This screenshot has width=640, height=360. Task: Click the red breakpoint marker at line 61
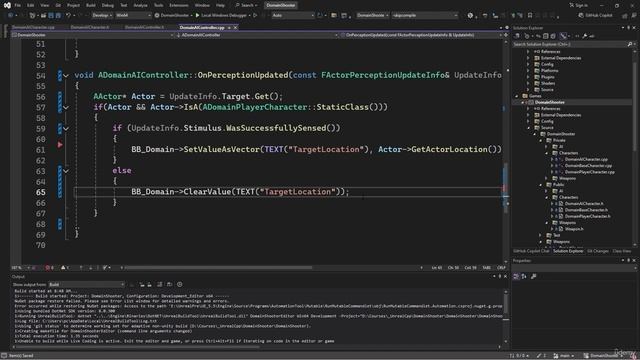(60, 145)
